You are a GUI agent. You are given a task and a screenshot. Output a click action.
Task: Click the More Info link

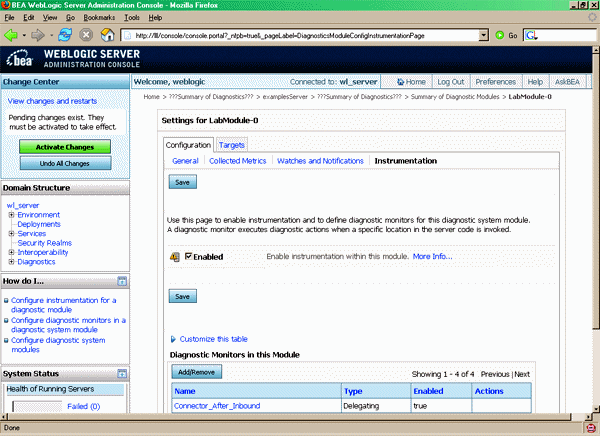coord(432,256)
